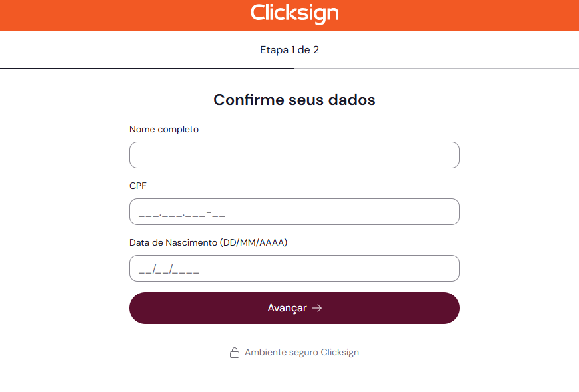
Task: Click the Data de Nascimento (DD/MM/AAAA) label
Action: pyautogui.click(x=208, y=242)
